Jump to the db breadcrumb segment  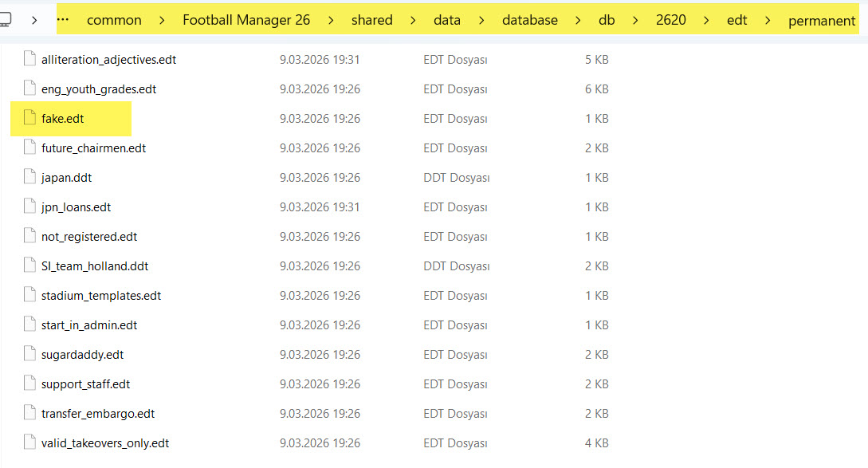(x=607, y=20)
